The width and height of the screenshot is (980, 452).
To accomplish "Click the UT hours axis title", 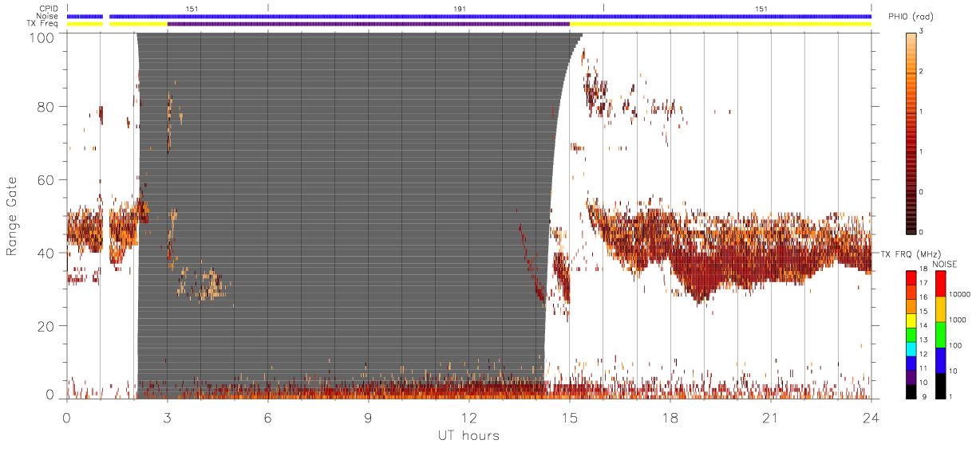I will (468, 435).
